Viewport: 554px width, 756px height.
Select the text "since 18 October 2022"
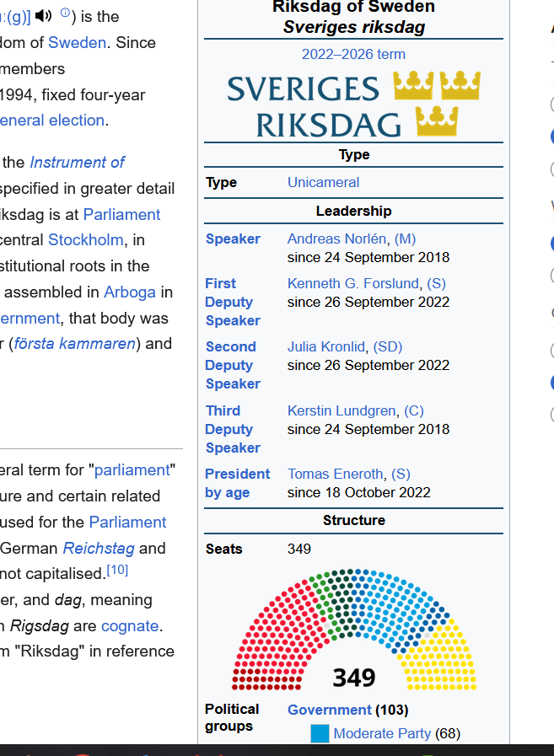pos(358,492)
